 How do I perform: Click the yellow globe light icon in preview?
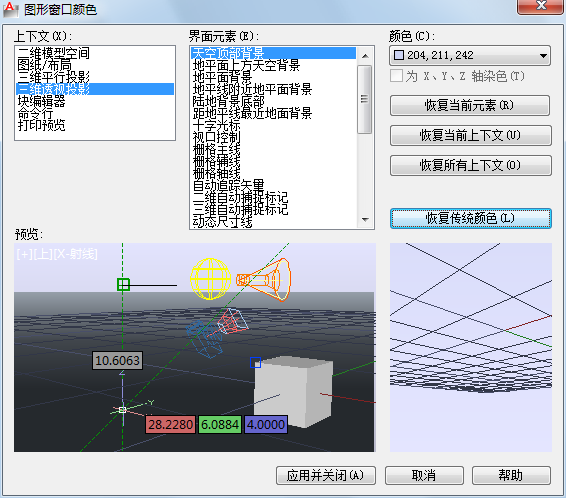[x=210, y=279]
